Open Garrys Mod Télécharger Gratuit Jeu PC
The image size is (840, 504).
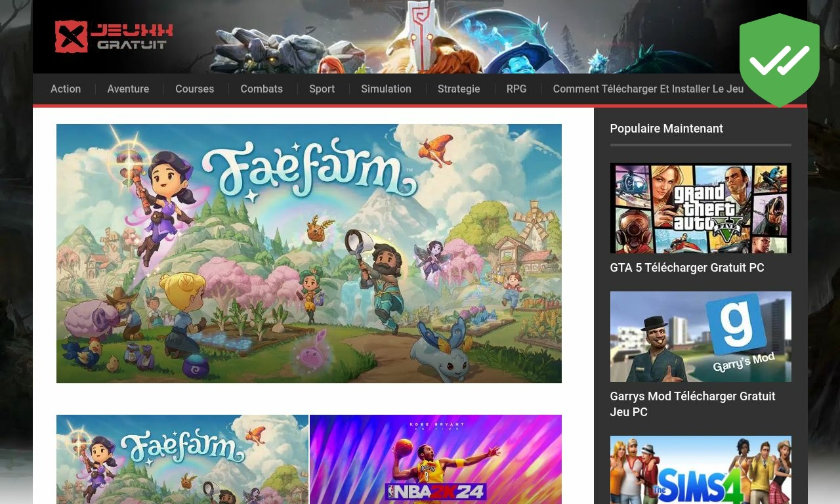pyautogui.click(x=693, y=404)
